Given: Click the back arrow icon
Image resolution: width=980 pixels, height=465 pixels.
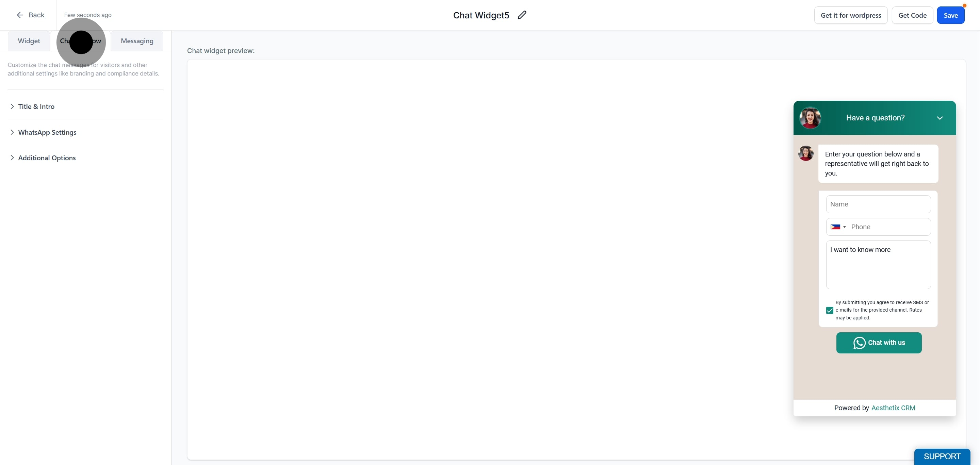Looking at the screenshot, I should [x=20, y=15].
